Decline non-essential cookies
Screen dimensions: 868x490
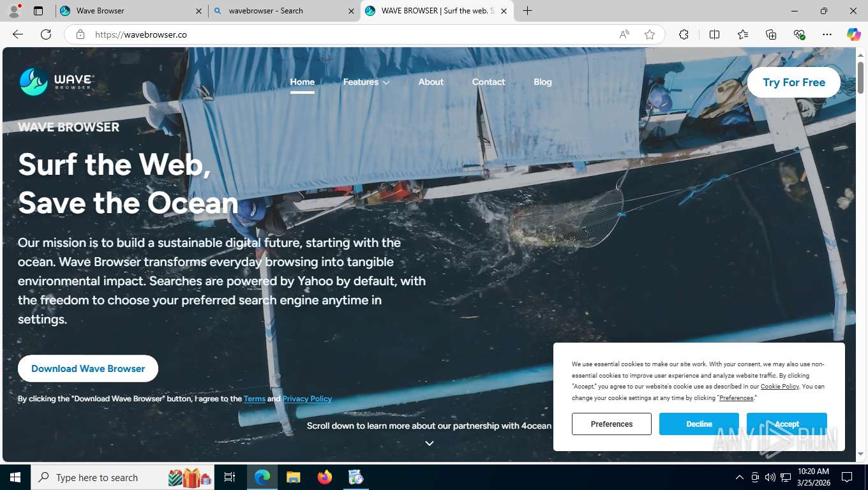pos(699,424)
